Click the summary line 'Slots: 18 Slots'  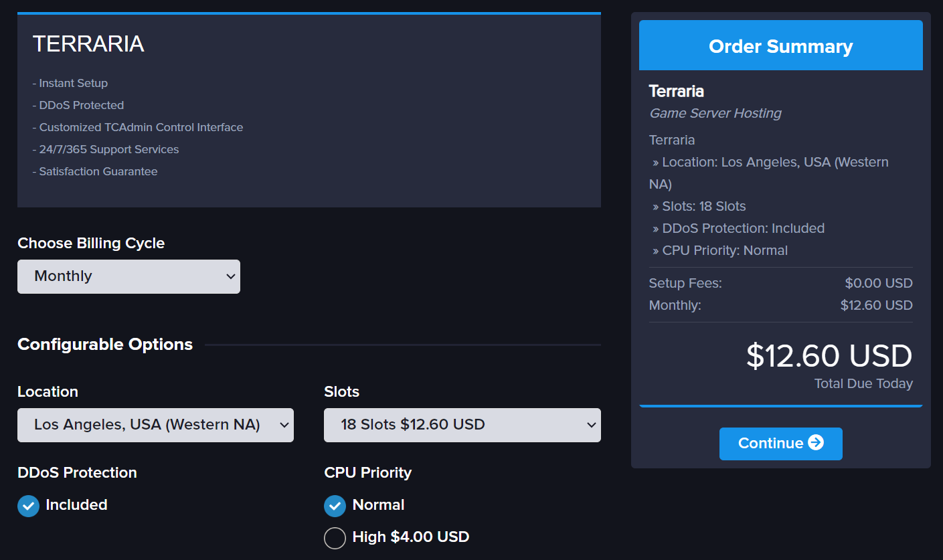(699, 206)
